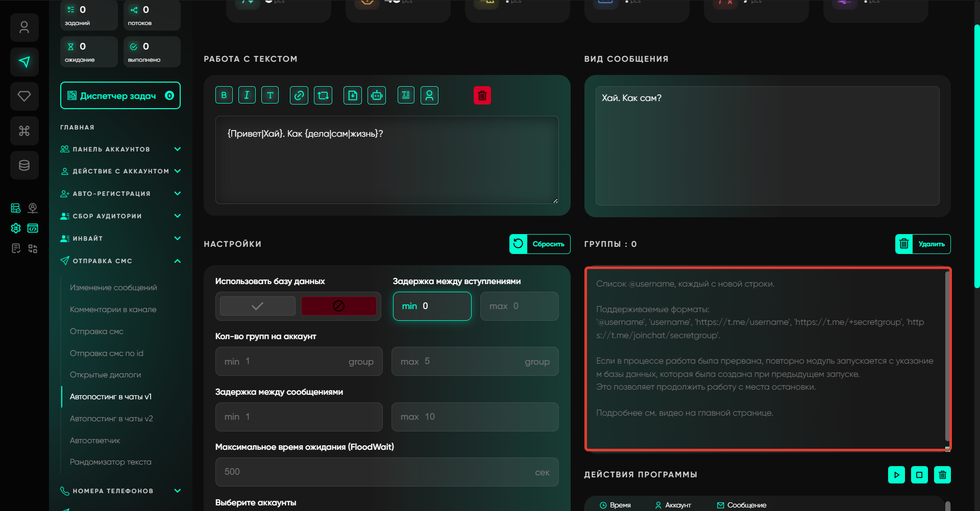Screen dimensions: 980x511
Task: Click the Удалить groups button
Action: coord(922,244)
